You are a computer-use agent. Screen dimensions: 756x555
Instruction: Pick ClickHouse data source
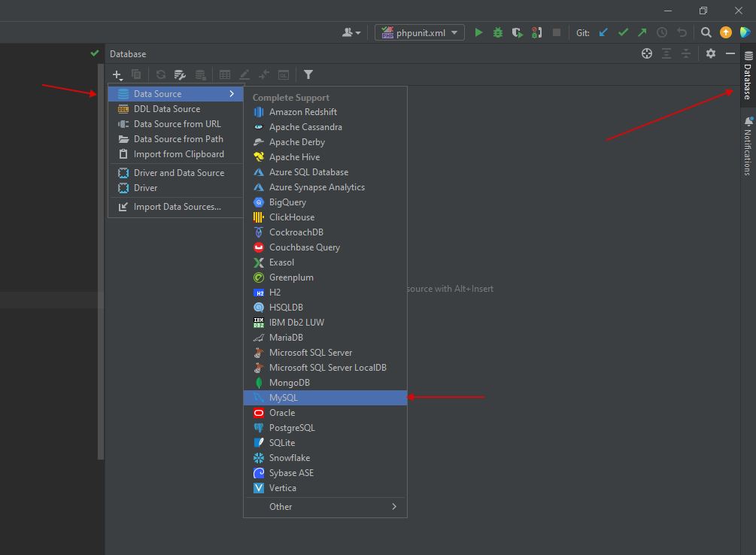point(326,217)
